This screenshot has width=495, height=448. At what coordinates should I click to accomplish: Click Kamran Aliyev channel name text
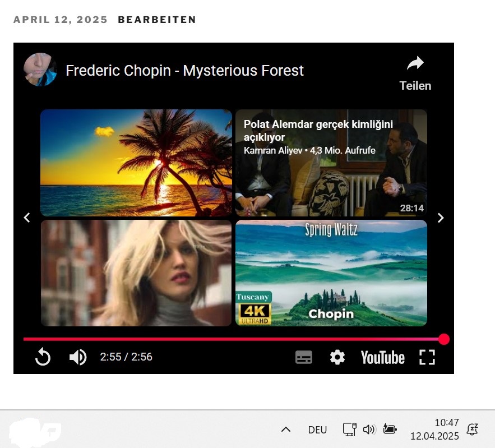coord(273,150)
